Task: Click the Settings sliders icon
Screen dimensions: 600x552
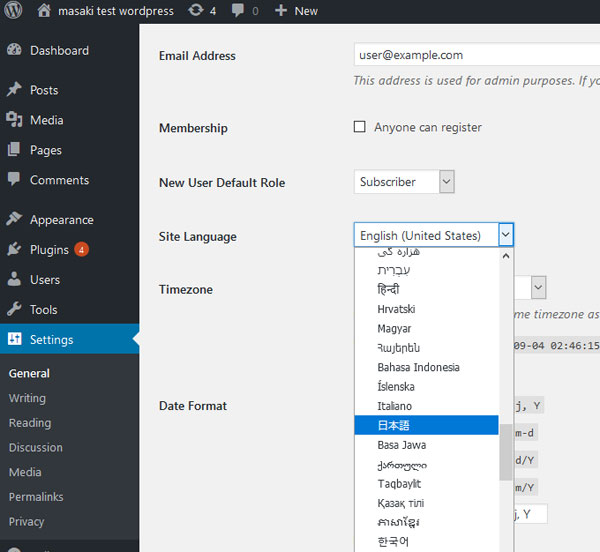Action: tap(15, 339)
